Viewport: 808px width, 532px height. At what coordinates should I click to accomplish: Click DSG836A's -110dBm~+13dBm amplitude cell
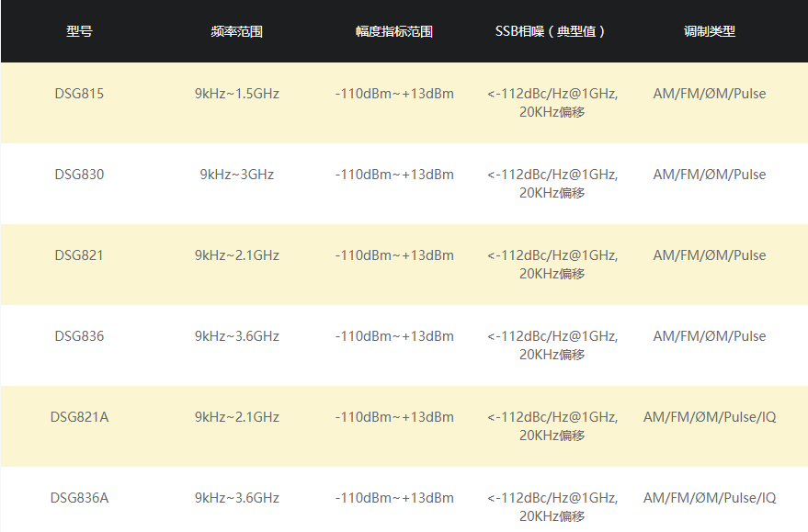click(x=394, y=498)
